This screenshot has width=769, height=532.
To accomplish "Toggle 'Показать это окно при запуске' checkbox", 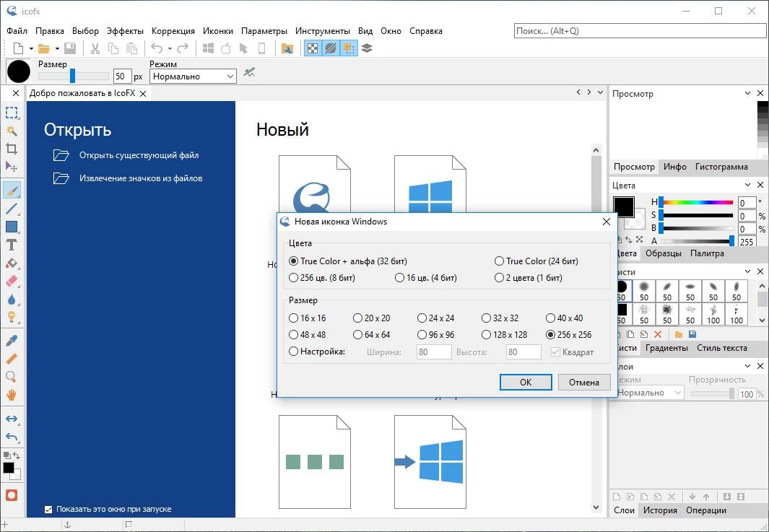I will (x=48, y=510).
